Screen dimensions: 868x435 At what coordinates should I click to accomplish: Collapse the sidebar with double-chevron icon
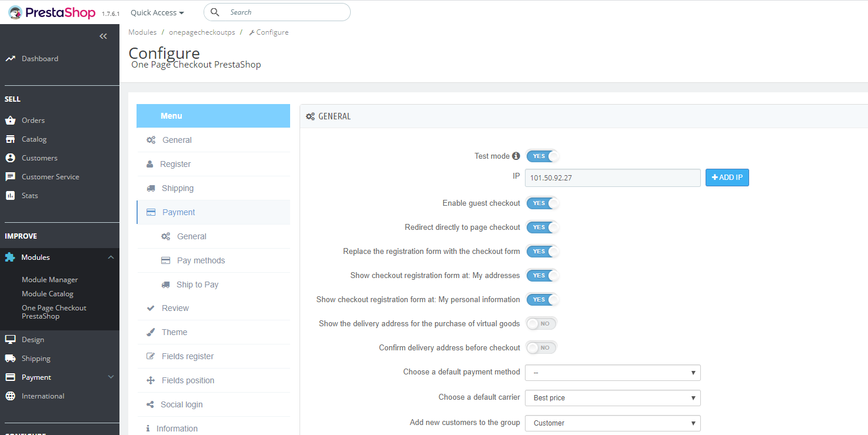coord(104,36)
